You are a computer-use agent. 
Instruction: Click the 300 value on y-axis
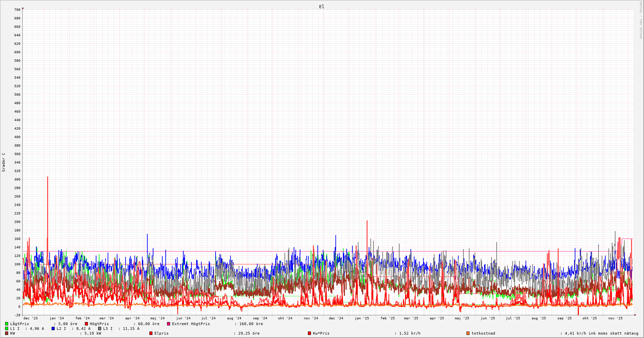[x=17, y=179]
